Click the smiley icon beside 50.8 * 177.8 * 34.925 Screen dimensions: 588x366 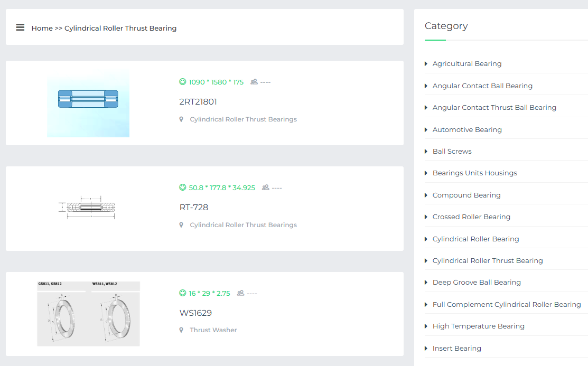[183, 187]
